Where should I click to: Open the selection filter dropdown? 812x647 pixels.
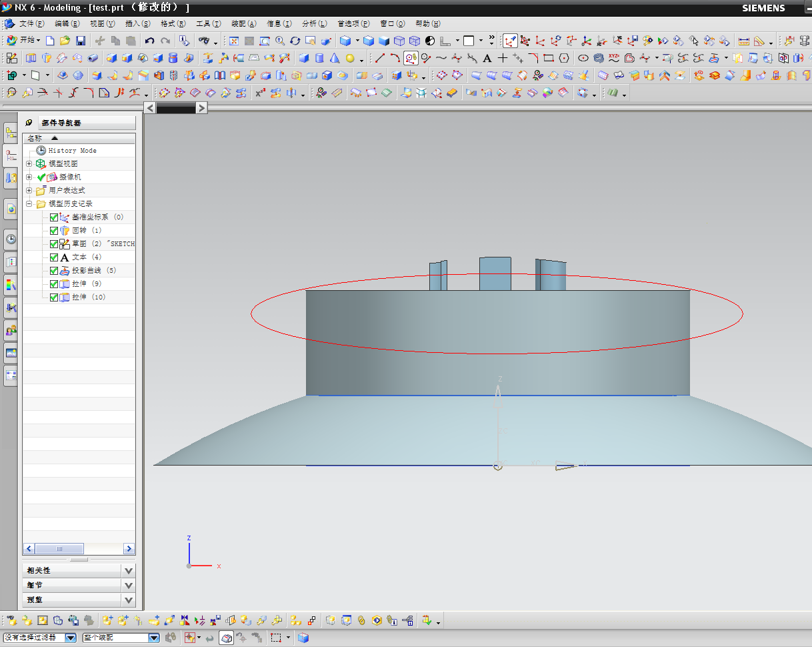click(x=71, y=638)
